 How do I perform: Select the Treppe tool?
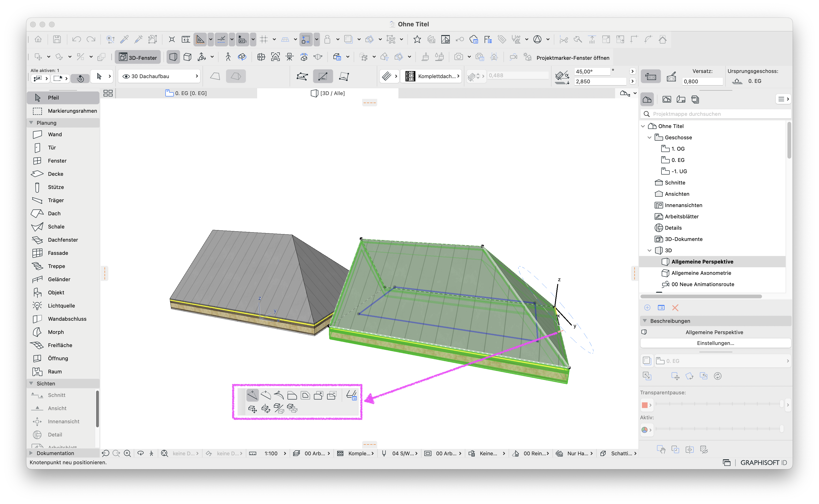(63, 266)
